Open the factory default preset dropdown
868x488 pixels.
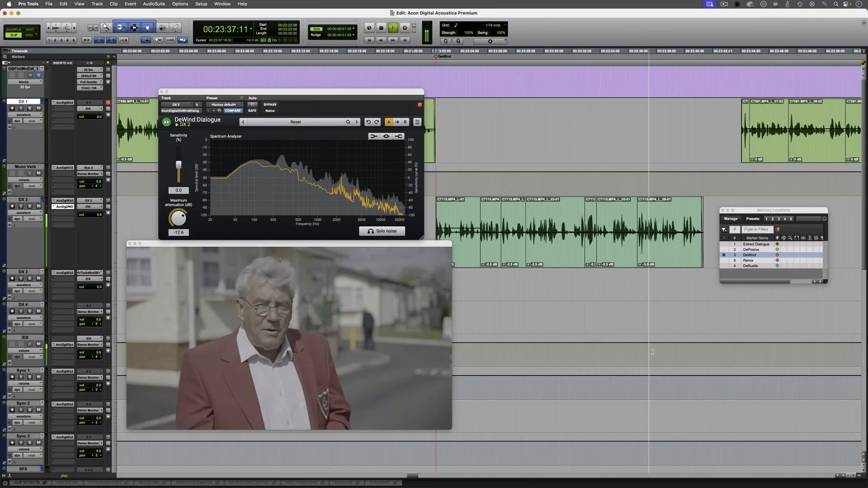[224, 104]
